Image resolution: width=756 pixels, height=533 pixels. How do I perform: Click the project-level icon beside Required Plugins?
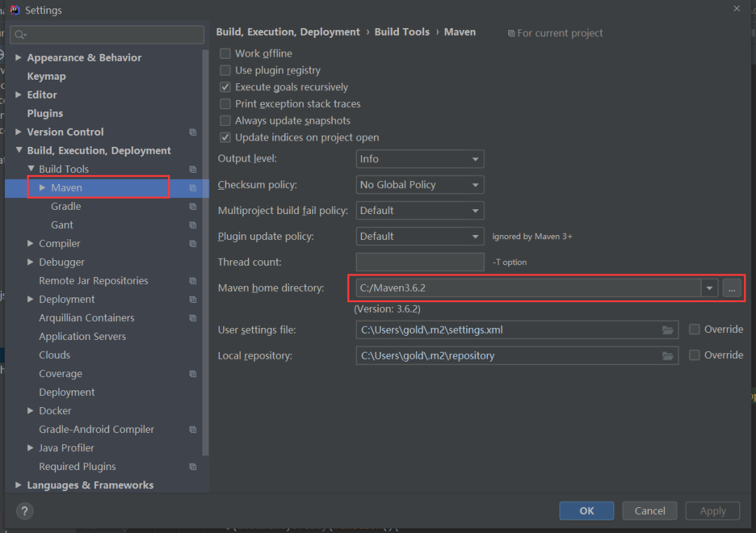193,467
